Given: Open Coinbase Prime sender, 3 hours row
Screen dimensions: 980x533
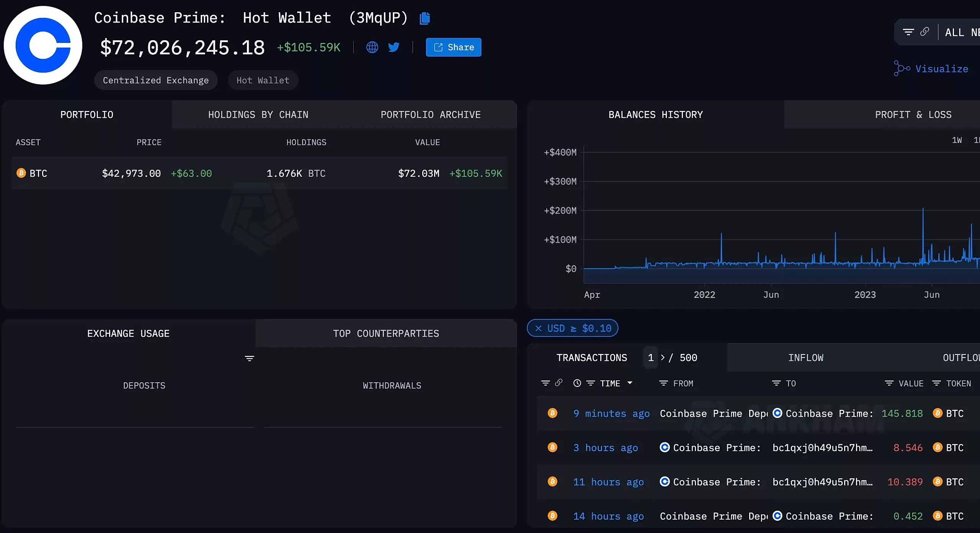Looking at the screenshot, I should click(710, 447).
